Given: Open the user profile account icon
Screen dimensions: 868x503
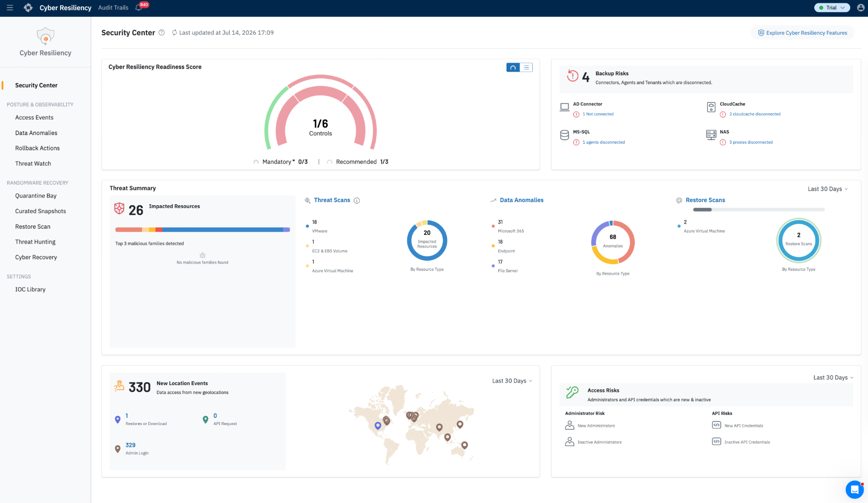Looking at the screenshot, I should pos(860,8).
